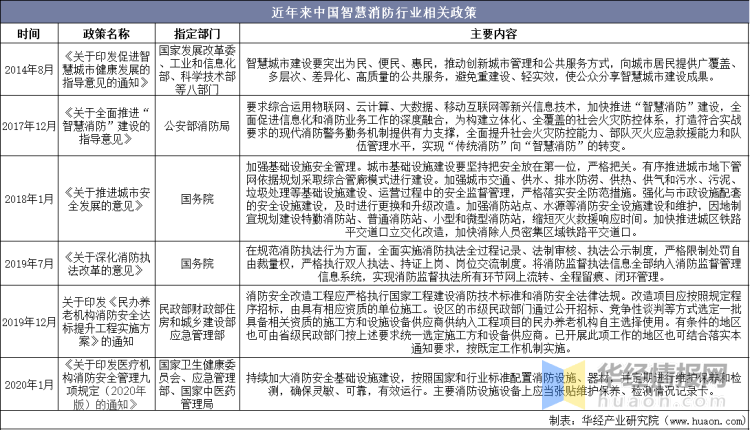Click the 2018年1月 date cell
The width and height of the screenshot is (750, 430).
29,199
